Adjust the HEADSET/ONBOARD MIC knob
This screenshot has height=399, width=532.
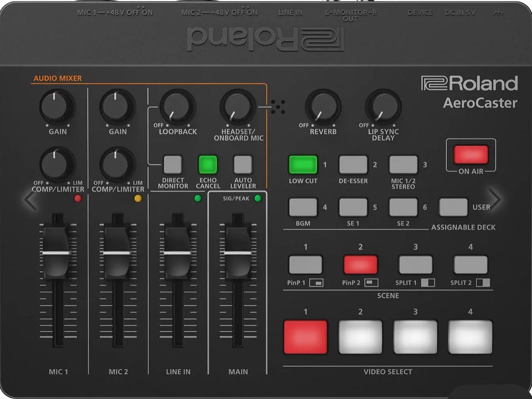click(237, 107)
